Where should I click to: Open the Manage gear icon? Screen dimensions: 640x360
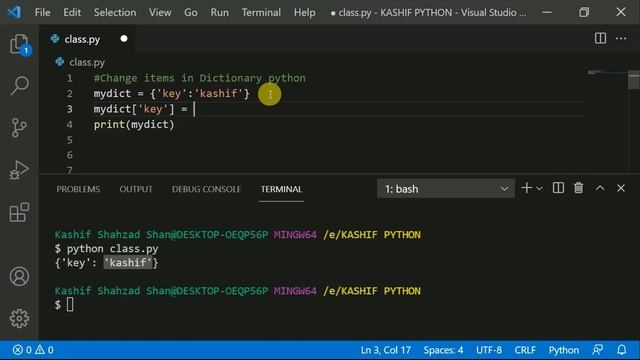coord(19,318)
